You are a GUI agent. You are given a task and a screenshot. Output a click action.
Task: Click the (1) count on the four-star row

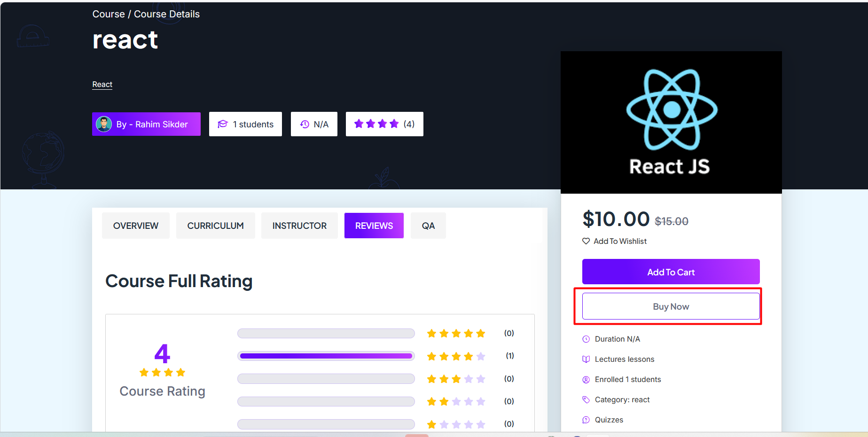point(510,356)
